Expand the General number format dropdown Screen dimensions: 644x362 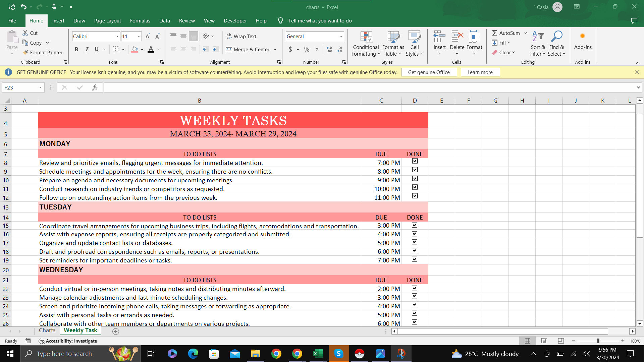click(x=341, y=36)
